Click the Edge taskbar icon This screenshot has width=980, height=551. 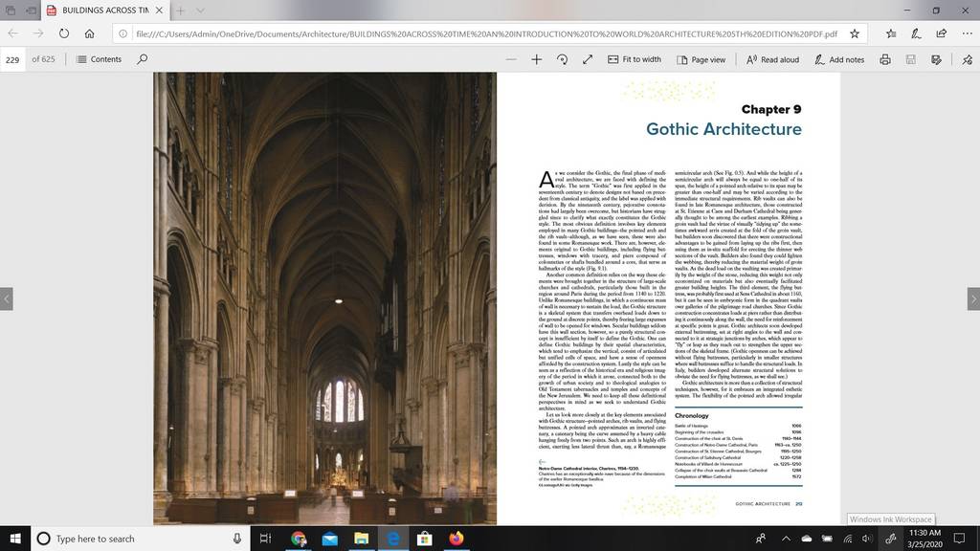tap(393, 539)
